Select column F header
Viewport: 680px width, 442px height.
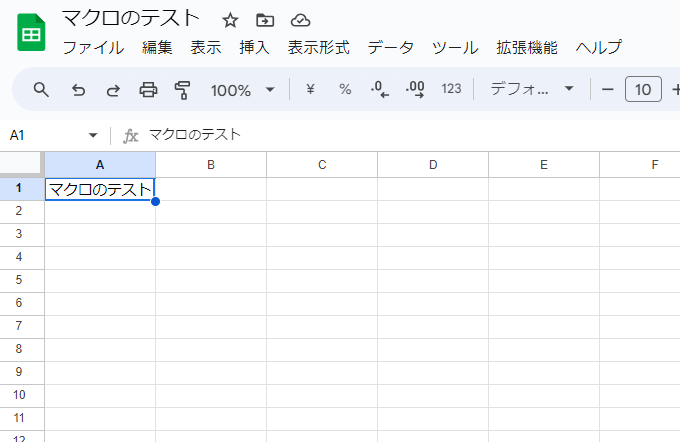pyautogui.click(x=640, y=164)
